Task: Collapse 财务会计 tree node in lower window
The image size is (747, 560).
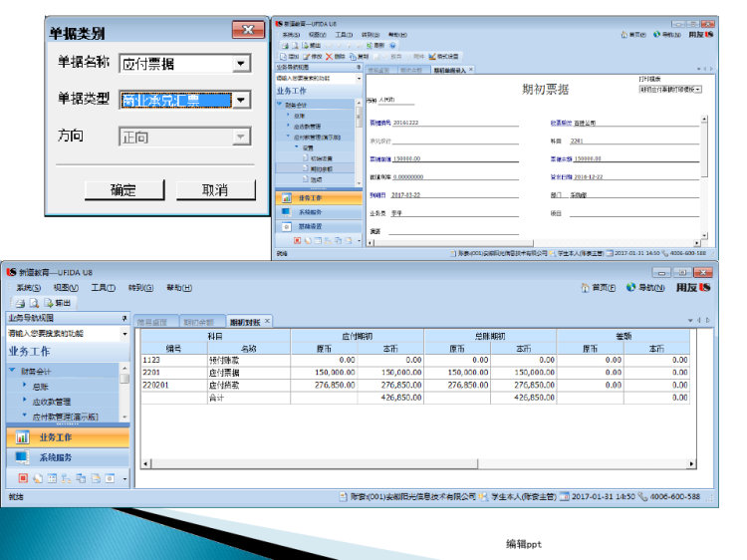Action: [x=13, y=371]
